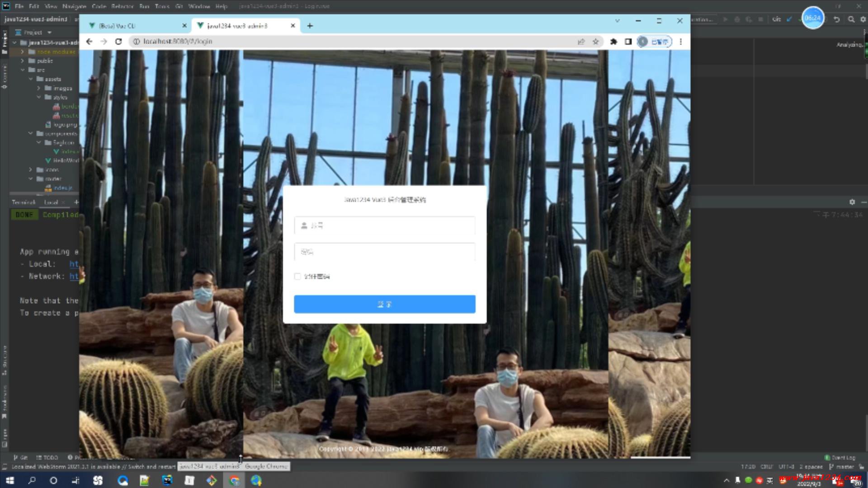Open the Local terminal tab
This screenshot has width=868, height=488.
tap(51, 202)
